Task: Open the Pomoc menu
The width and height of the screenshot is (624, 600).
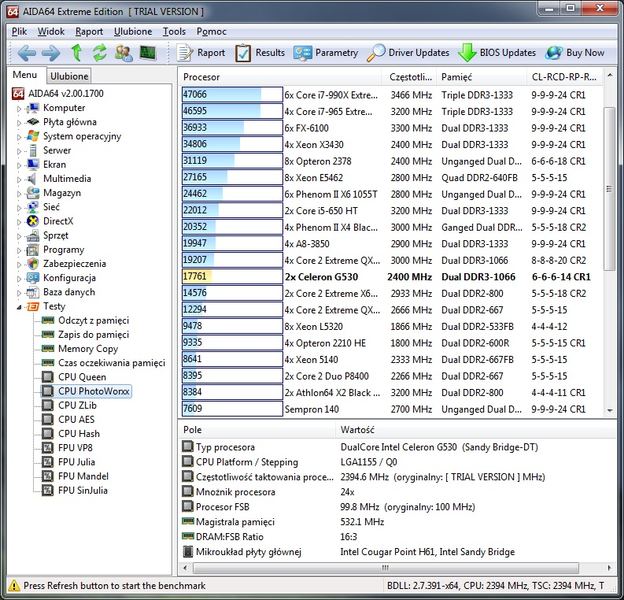Action: (211, 31)
